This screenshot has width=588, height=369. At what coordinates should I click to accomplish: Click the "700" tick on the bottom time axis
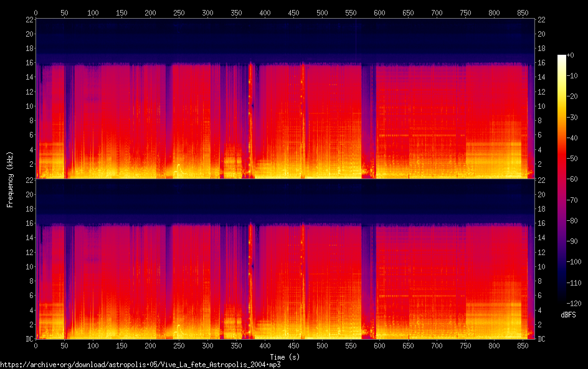coord(437,346)
